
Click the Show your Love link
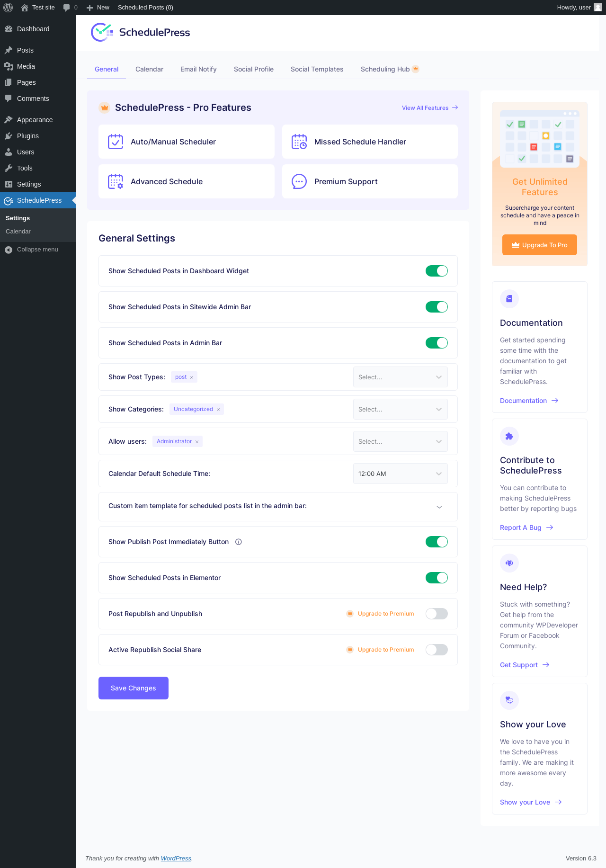531,802
